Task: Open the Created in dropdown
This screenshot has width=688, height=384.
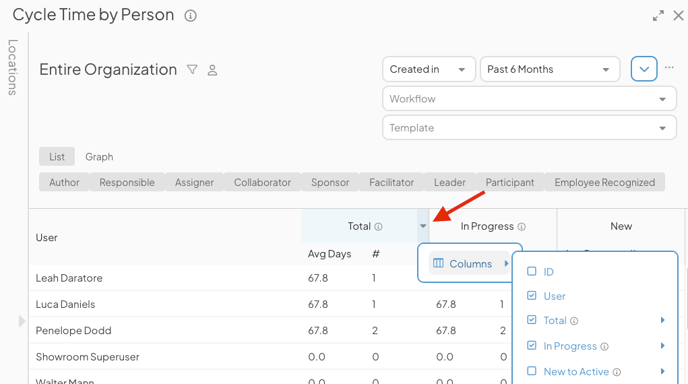Action: coord(429,69)
